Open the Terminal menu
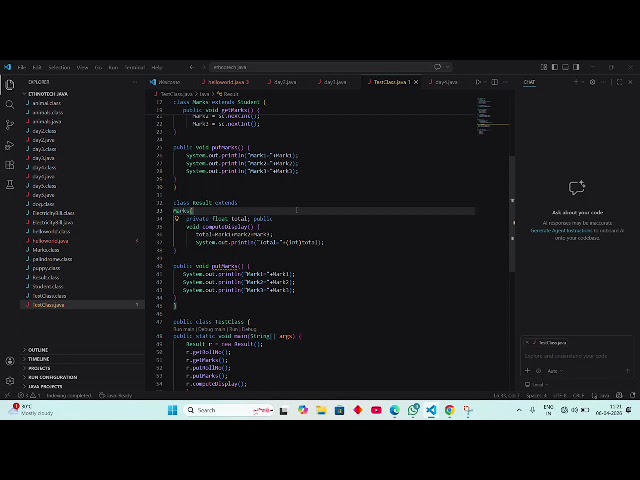Screen dimensions: 640x480 coord(135,67)
